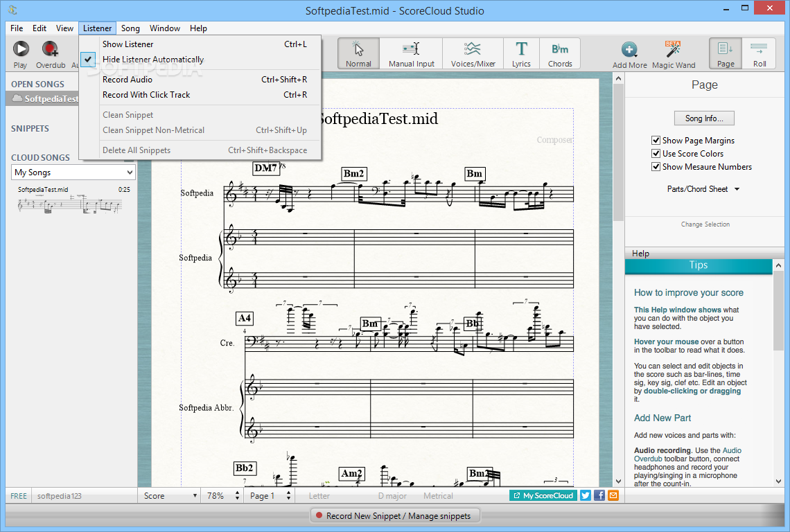Toggle Hide Listener Automatically checkmark
Image resolution: width=790 pixels, height=532 pixels.
pyautogui.click(x=88, y=60)
